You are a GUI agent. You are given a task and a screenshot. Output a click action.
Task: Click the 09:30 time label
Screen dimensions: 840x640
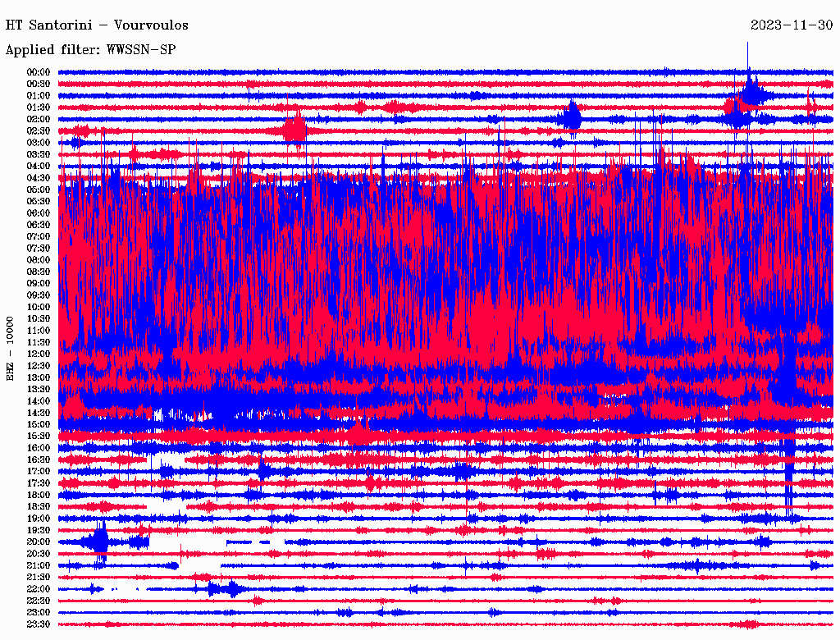pyautogui.click(x=39, y=295)
